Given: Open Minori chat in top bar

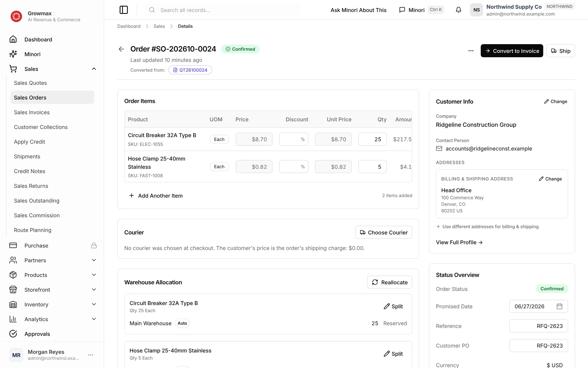Looking at the screenshot, I should pos(421,10).
